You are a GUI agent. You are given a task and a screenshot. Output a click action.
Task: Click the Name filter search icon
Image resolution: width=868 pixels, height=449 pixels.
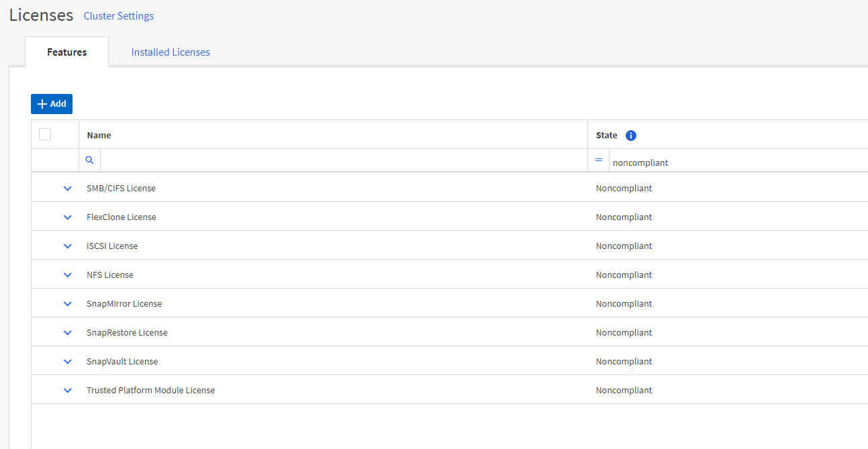tap(89, 161)
